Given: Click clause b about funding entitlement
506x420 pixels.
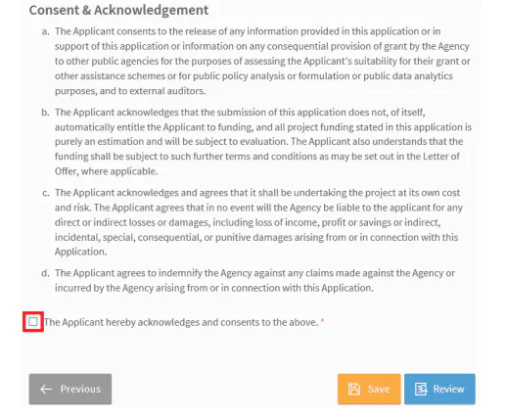Looking at the screenshot, I should click(x=263, y=142).
